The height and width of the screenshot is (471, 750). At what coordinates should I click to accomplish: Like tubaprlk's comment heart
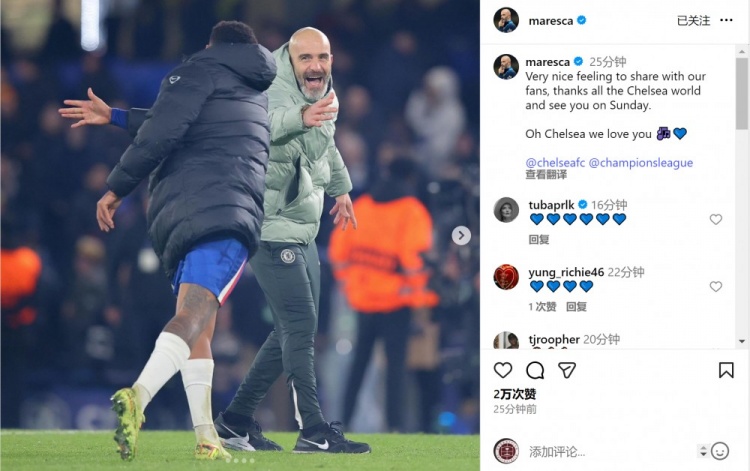coord(716,219)
